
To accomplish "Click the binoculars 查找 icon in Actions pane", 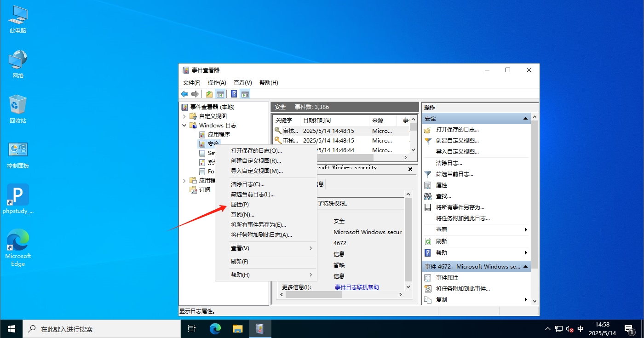I will [428, 196].
